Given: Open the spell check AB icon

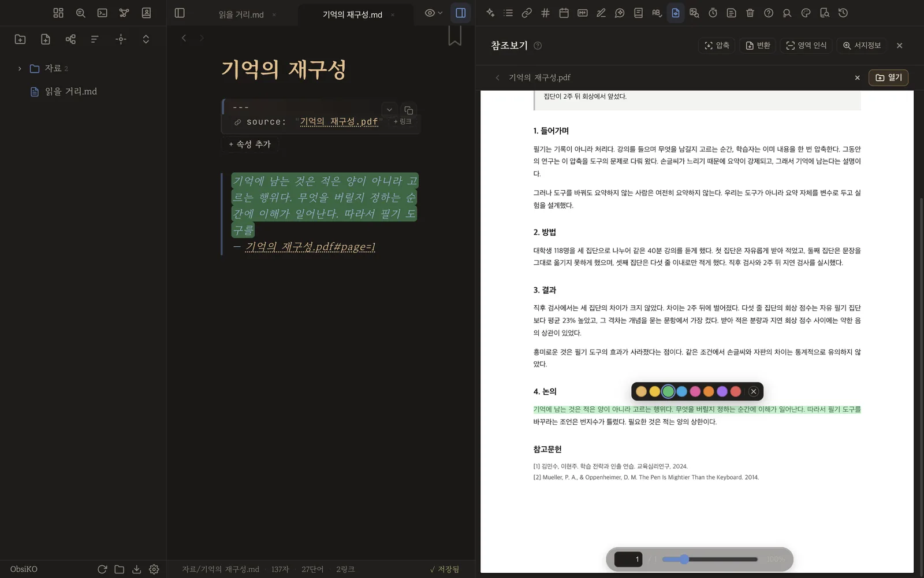Looking at the screenshot, I should coord(657,13).
